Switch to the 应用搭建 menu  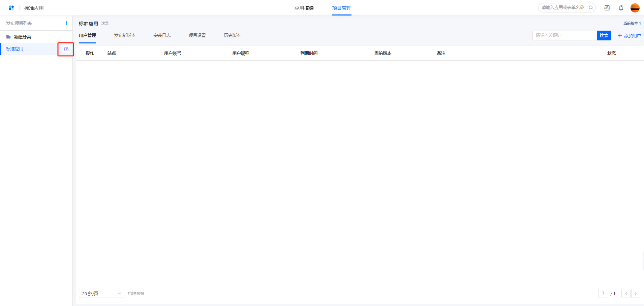pyautogui.click(x=304, y=8)
